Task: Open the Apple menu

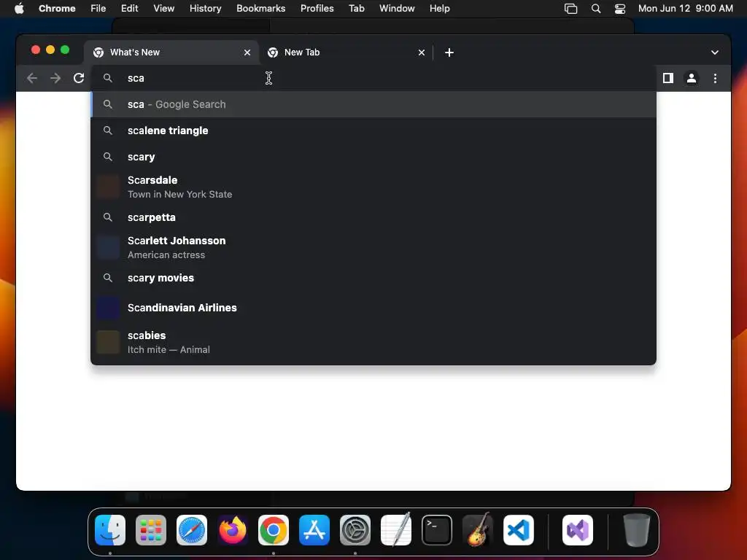Action: pos(19,8)
